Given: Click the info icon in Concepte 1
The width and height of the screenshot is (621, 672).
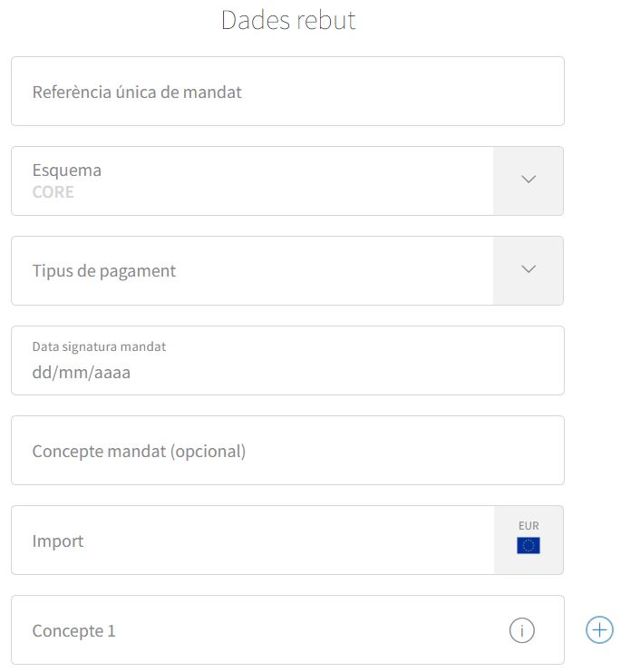Looking at the screenshot, I should coord(521,630).
